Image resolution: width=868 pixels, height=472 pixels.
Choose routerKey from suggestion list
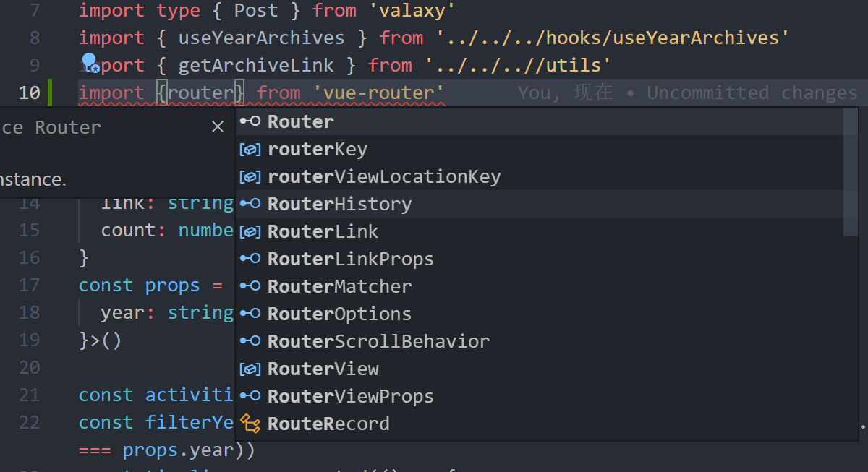point(540,149)
